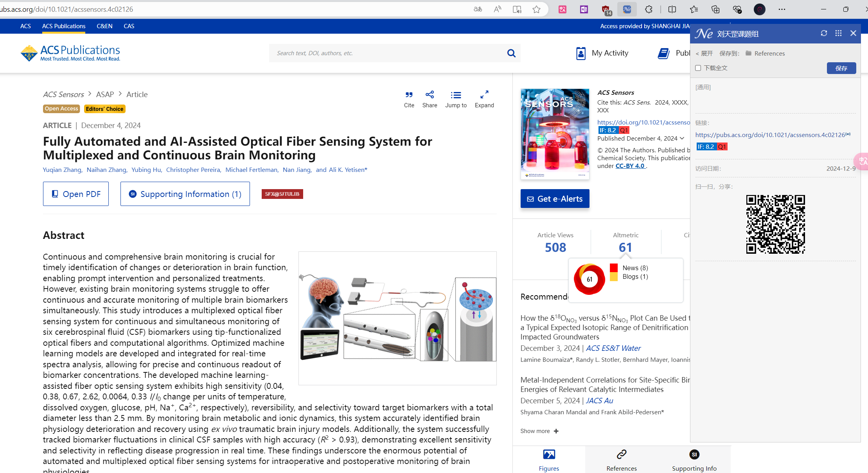Click the search magnifier icon
The height and width of the screenshot is (473, 868).
tap(511, 53)
